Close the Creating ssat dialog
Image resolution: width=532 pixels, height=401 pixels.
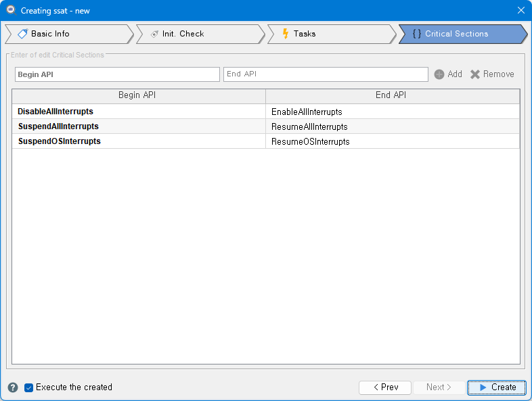point(520,10)
